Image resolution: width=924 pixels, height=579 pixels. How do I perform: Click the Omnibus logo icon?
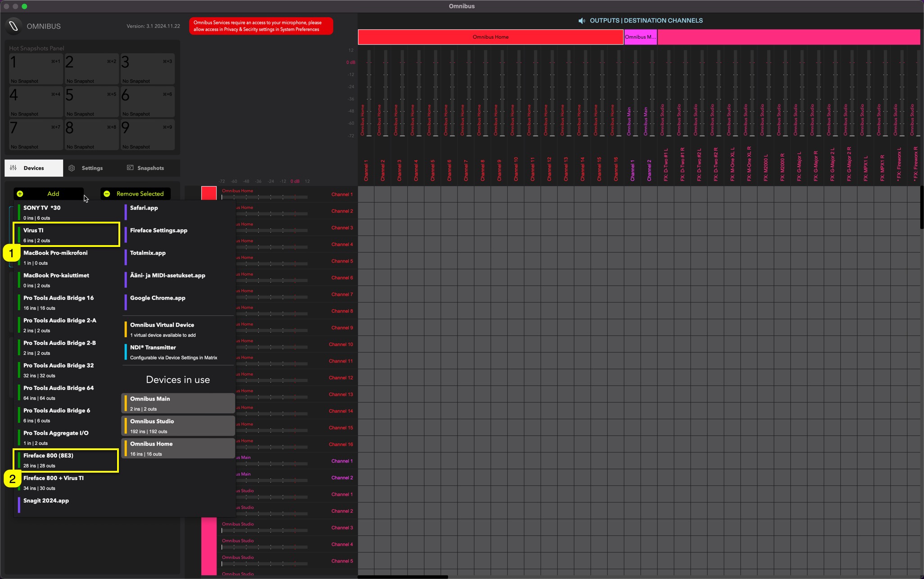pos(14,26)
